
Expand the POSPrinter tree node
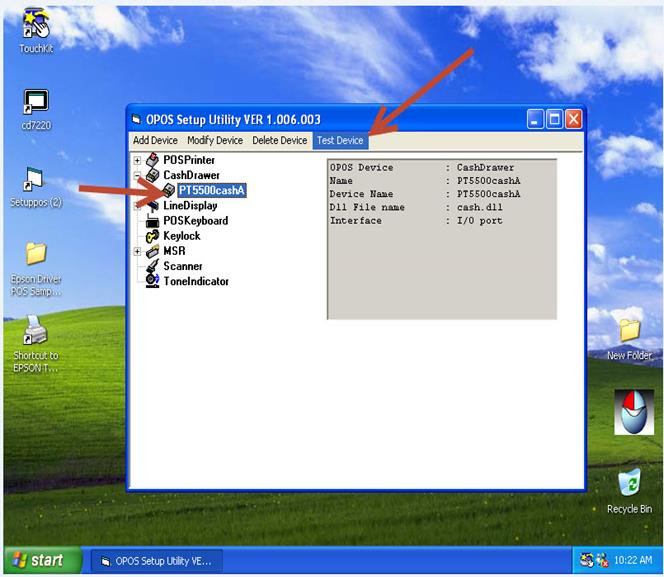coord(137,160)
